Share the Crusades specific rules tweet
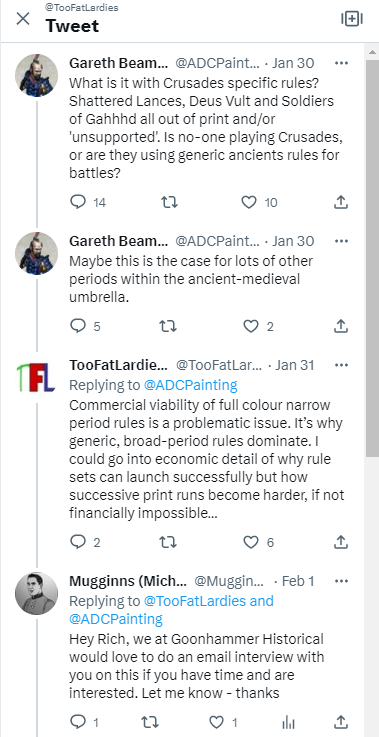 (x=340, y=202)
